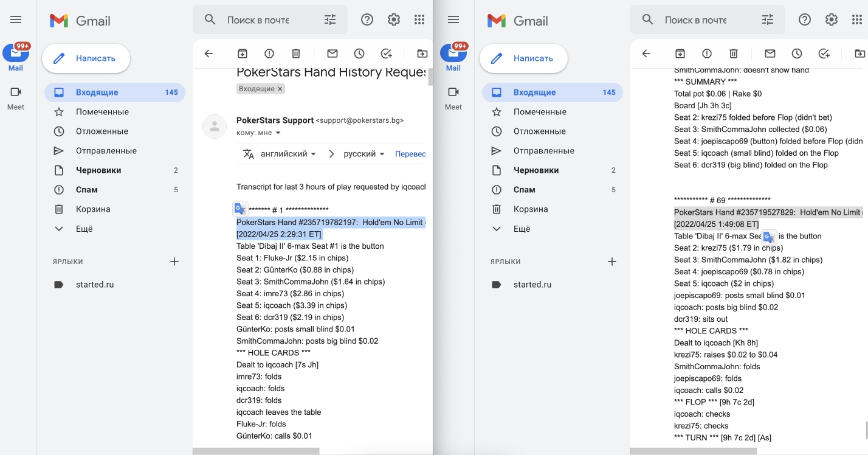
Task: Select 'Помеченные' in left window
Action: 114,112
